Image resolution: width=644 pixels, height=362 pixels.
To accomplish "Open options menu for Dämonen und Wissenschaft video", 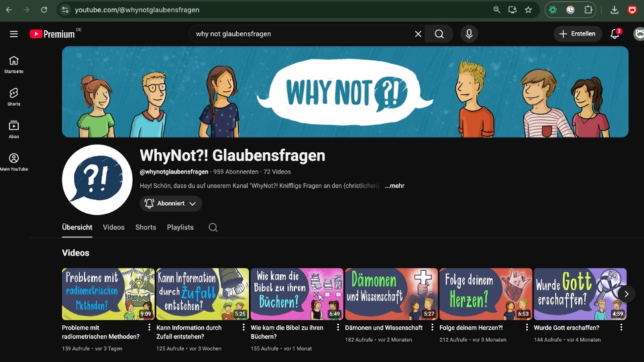I will [432, 327].
